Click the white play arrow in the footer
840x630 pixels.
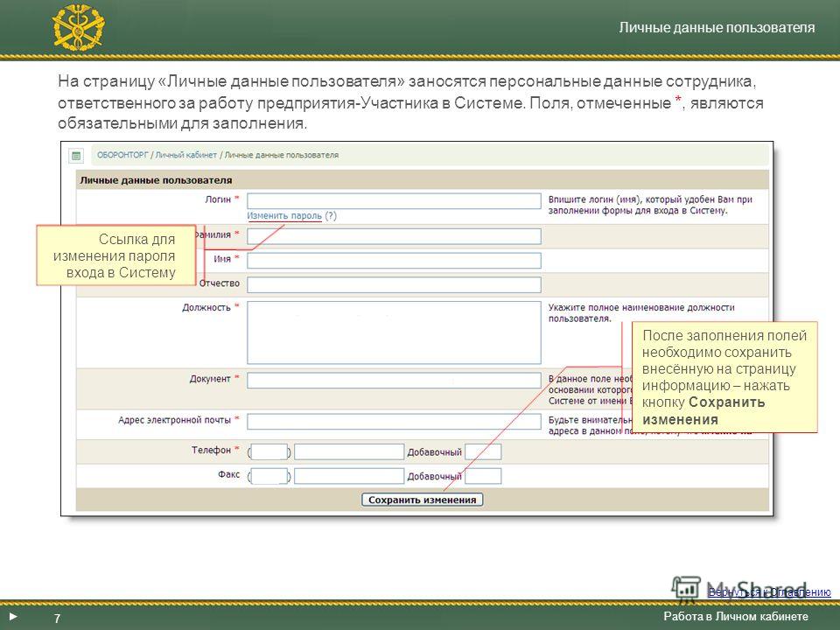13,617
